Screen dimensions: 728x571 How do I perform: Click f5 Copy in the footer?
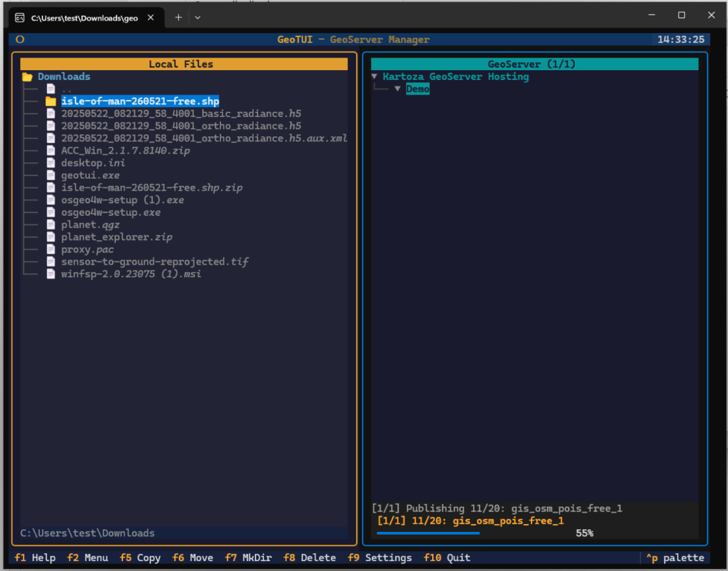[140, 558]
